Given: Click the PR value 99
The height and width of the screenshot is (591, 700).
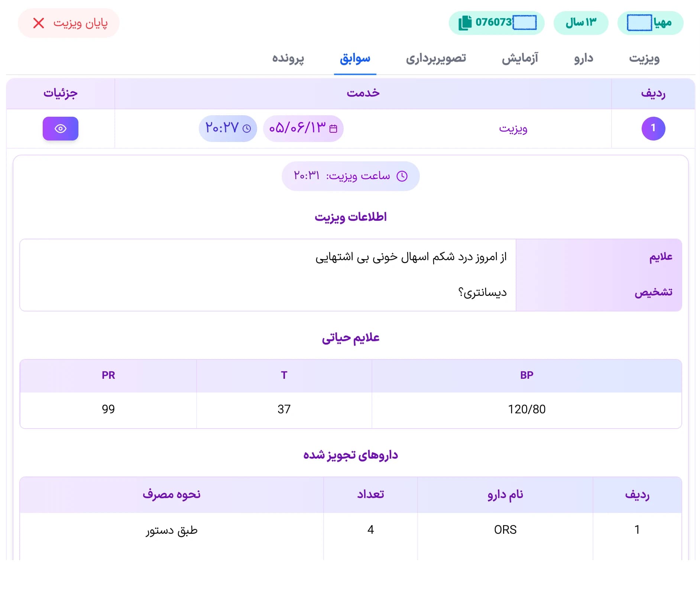Looking at the screenshot, I should pyautogui.click(x=108, y=409).
